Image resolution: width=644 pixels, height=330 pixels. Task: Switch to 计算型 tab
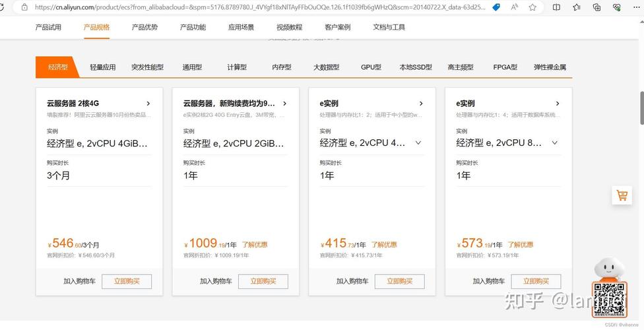point(237,67)
